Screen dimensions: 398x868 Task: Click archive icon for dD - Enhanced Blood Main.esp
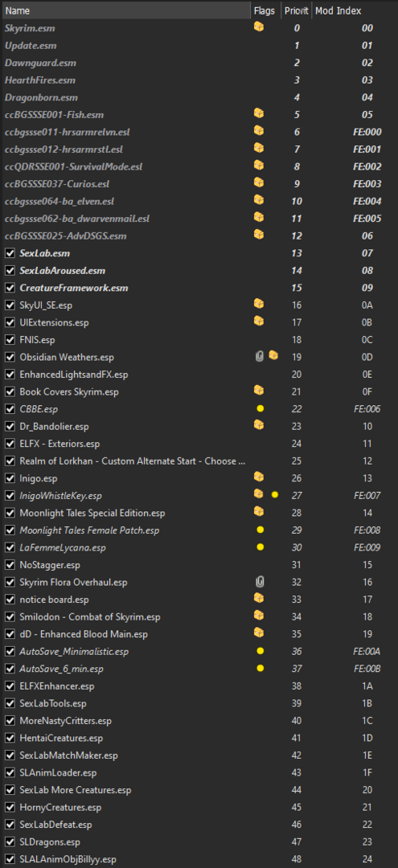259,633
